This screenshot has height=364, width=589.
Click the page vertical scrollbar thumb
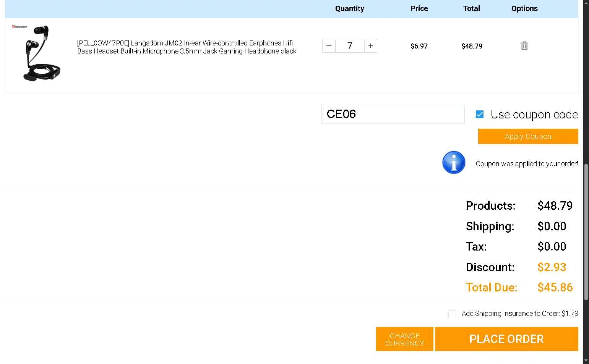tap(586, 232)
